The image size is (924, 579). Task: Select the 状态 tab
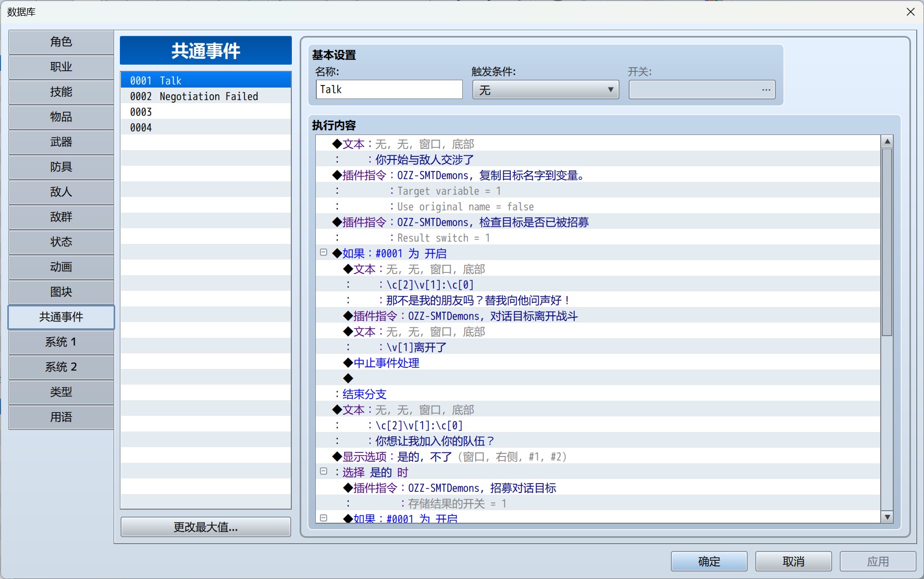pos(61,242)
